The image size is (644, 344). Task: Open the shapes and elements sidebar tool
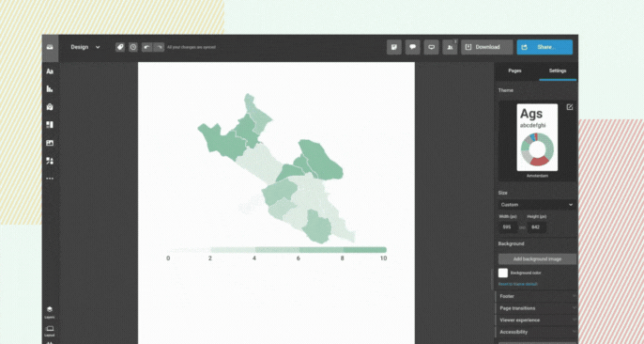(50, 161)
